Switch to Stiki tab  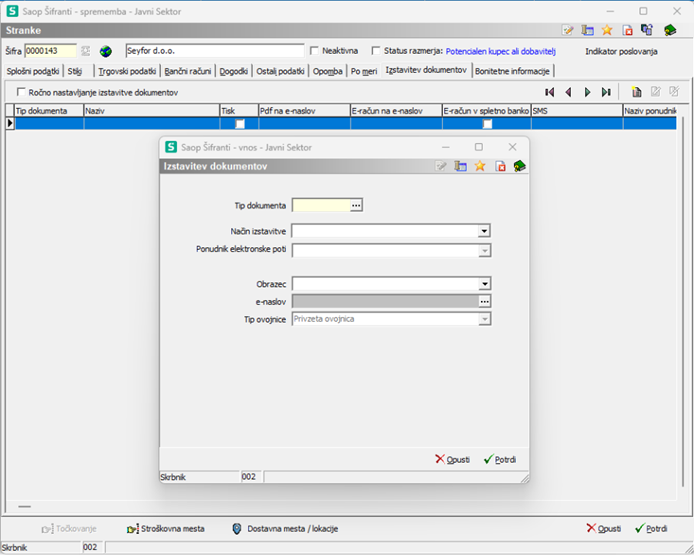tap(75, 71)
